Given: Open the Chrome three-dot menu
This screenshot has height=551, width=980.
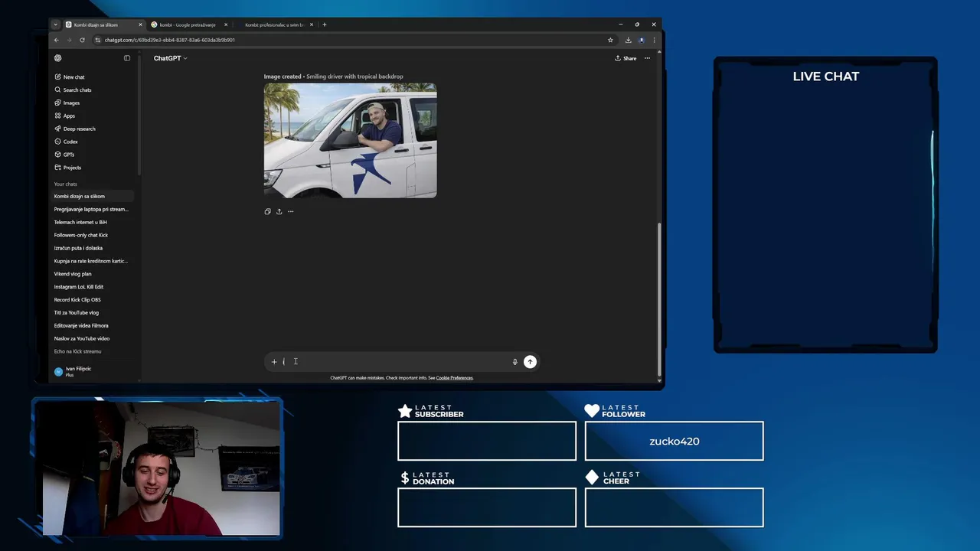Looking at the screenshot, I should tap(654, 41).
